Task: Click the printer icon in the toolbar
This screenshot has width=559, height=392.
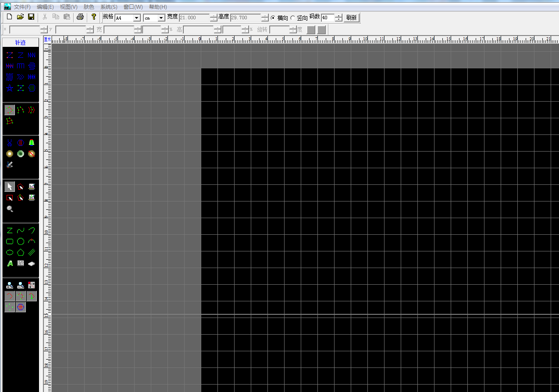Action: pos(80,17)
